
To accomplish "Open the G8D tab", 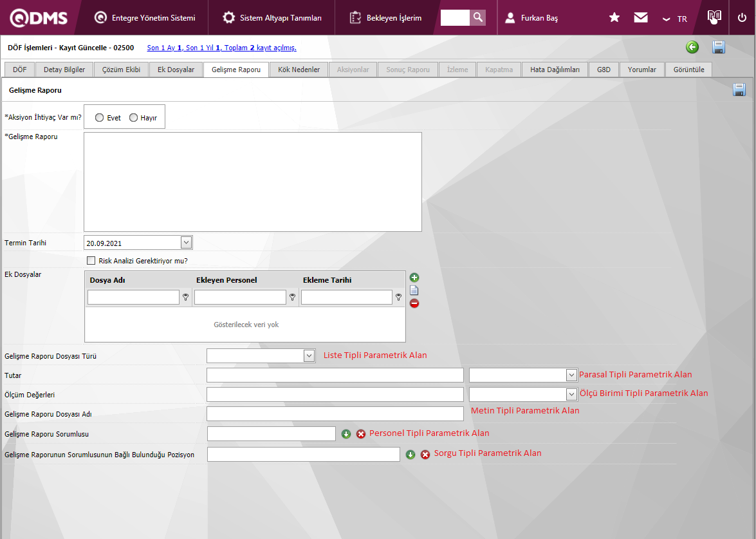I will 604,70.
